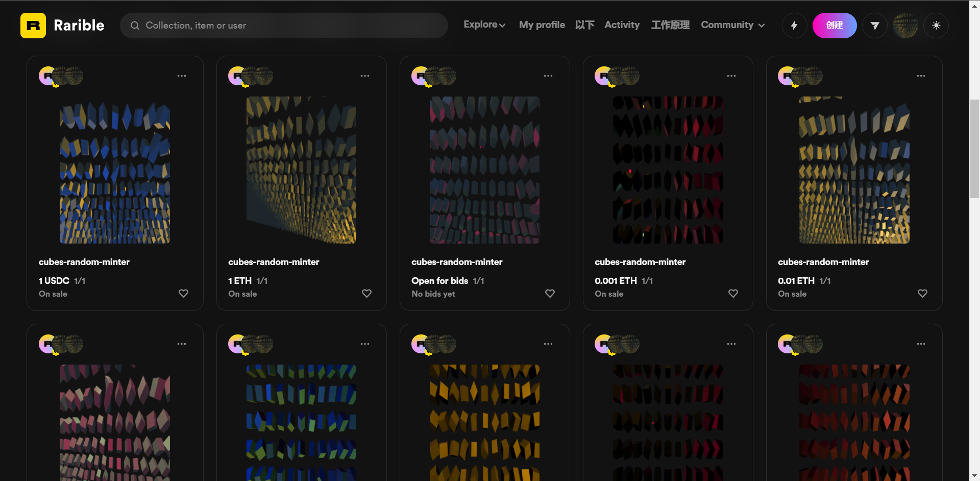
Task: Open the Activity page
Action: point(622,25)
